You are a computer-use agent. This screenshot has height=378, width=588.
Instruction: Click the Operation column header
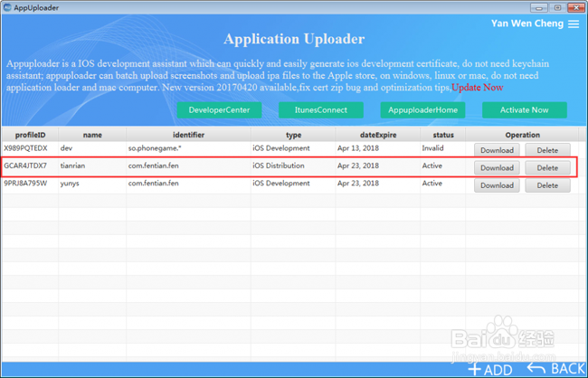(x=522, y=135)
